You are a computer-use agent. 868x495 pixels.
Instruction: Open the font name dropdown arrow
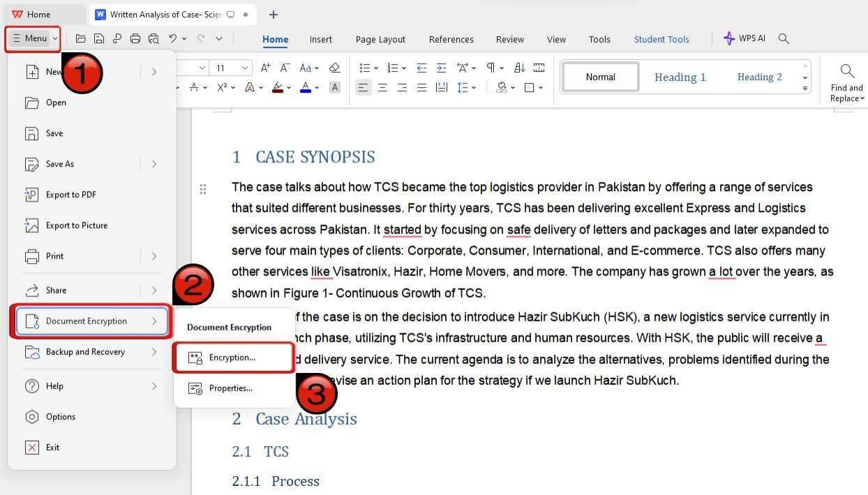pos(202,68)
